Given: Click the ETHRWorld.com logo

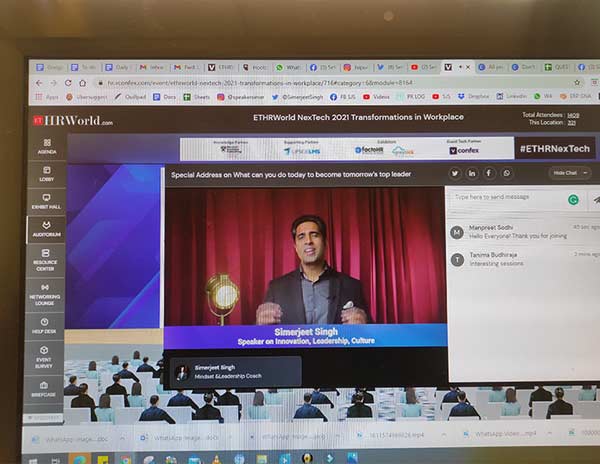Looking at the screenshot, I should (73, 120).
